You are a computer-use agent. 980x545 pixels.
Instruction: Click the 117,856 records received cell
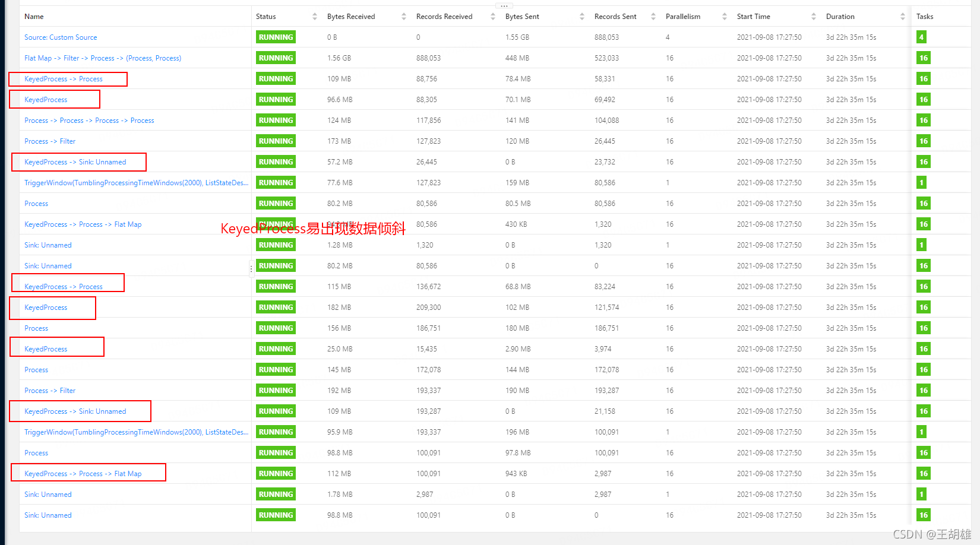[x=429, y=121]
